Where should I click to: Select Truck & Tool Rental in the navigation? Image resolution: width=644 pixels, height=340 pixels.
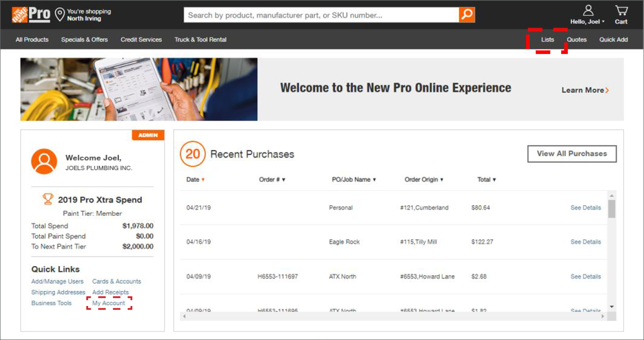[x=200, y=39]
